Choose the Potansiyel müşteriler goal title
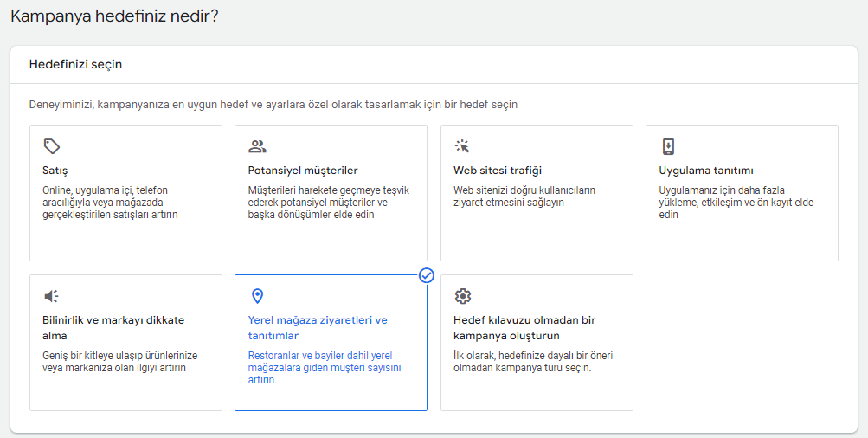 303,171
